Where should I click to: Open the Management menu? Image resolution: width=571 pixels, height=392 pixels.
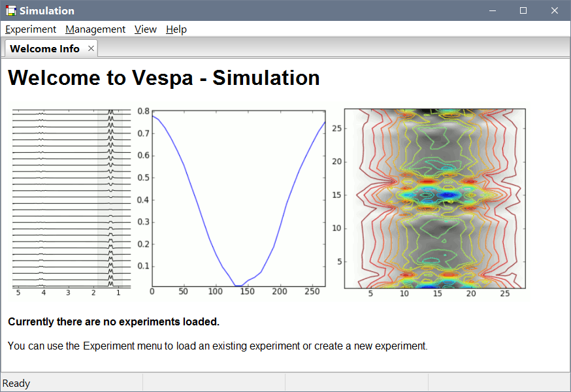tap(95, 29)
